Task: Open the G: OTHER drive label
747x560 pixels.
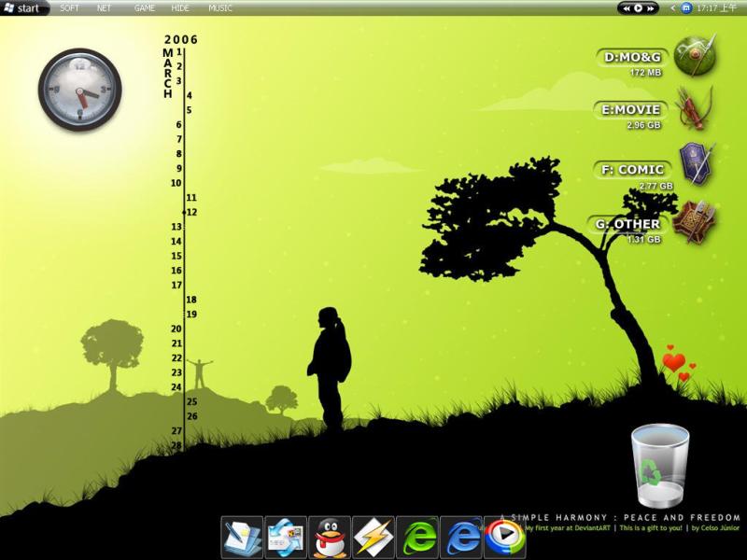Action: pos(628,224)
